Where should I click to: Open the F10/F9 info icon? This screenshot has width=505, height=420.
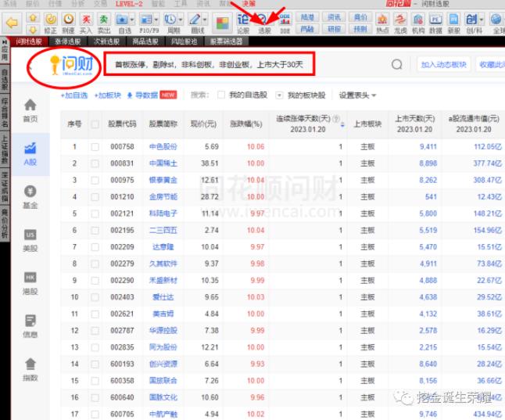click(146, 20)
